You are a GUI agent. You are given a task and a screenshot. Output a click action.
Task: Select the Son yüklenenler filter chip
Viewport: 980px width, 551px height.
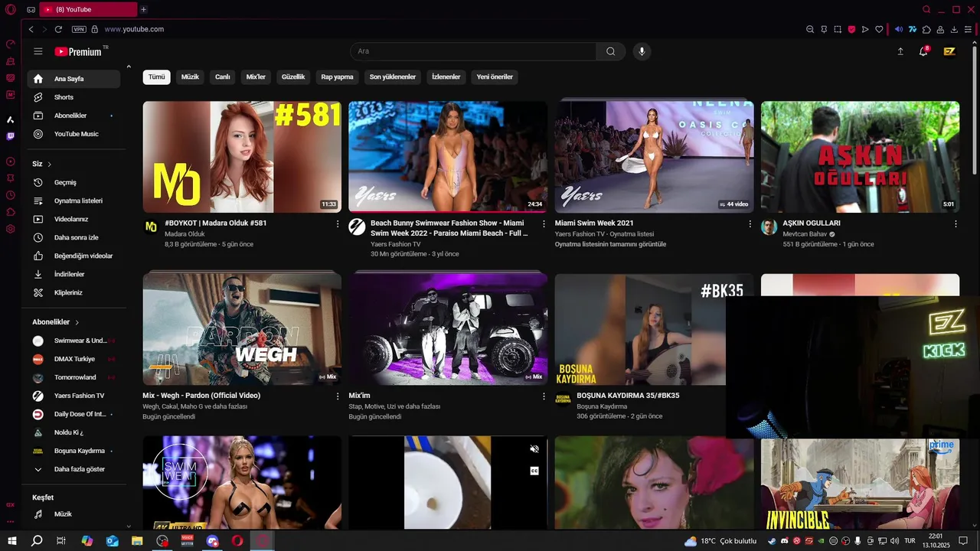point(393,77)
